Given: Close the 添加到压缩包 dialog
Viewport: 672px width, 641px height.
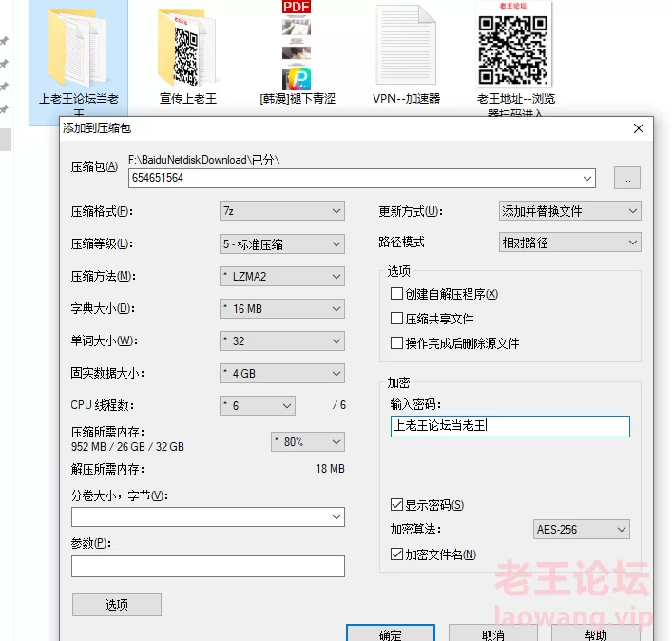Looking at the screenshot, I should (x=637, y=126).
